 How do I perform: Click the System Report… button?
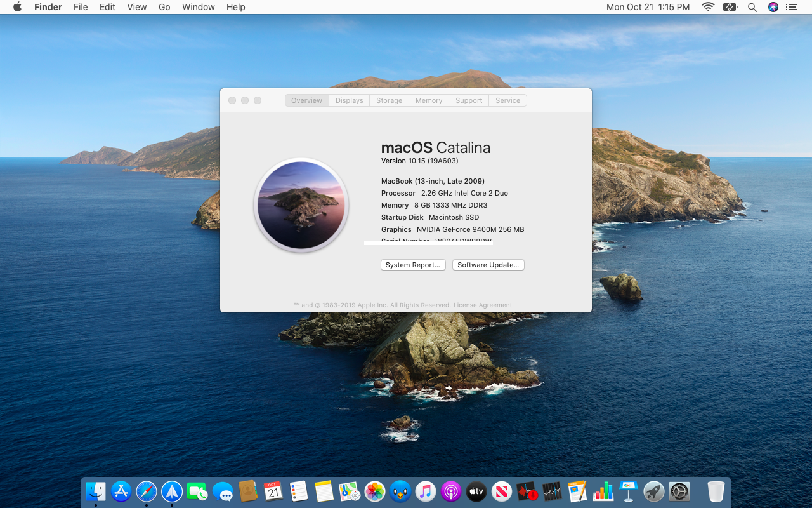point(414,265)
